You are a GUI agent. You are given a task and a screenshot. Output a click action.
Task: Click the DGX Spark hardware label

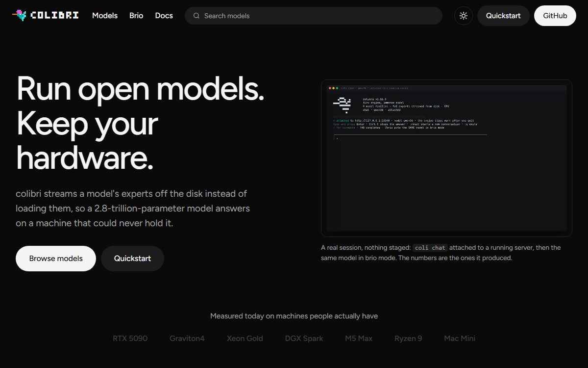click(x=304, y=338)
